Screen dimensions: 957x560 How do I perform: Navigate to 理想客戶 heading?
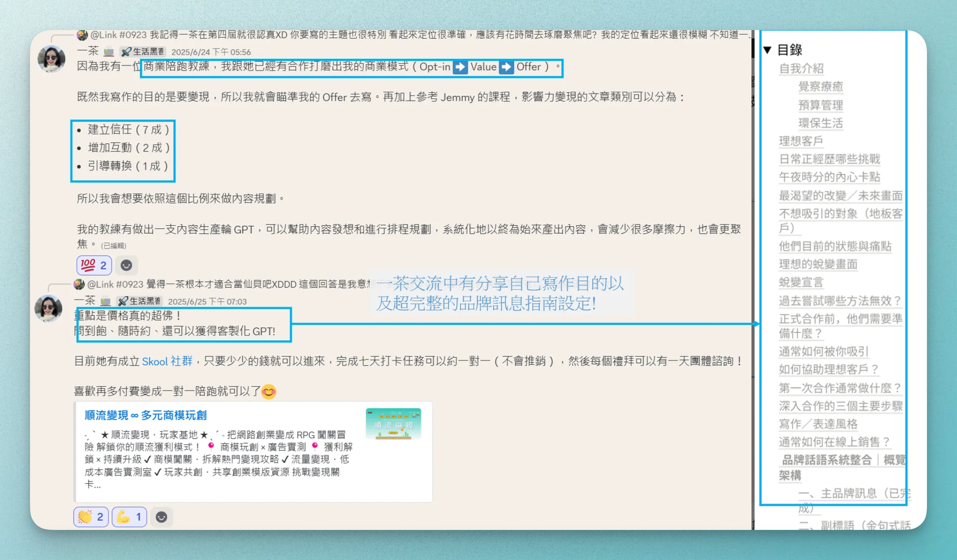[801, 141]
